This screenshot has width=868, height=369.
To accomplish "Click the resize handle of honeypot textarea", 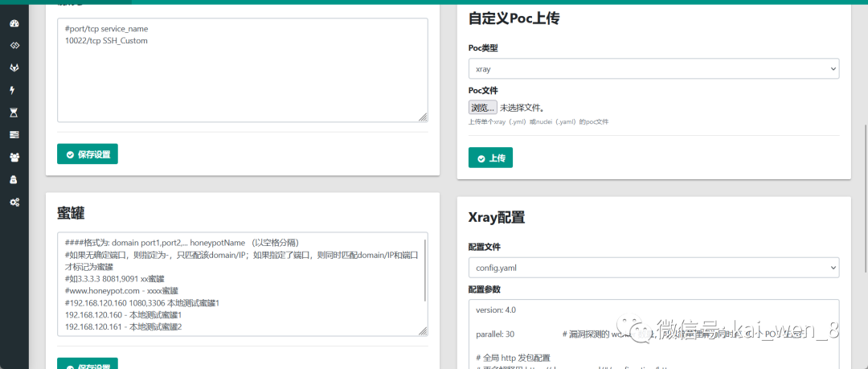I will point(423,330).
